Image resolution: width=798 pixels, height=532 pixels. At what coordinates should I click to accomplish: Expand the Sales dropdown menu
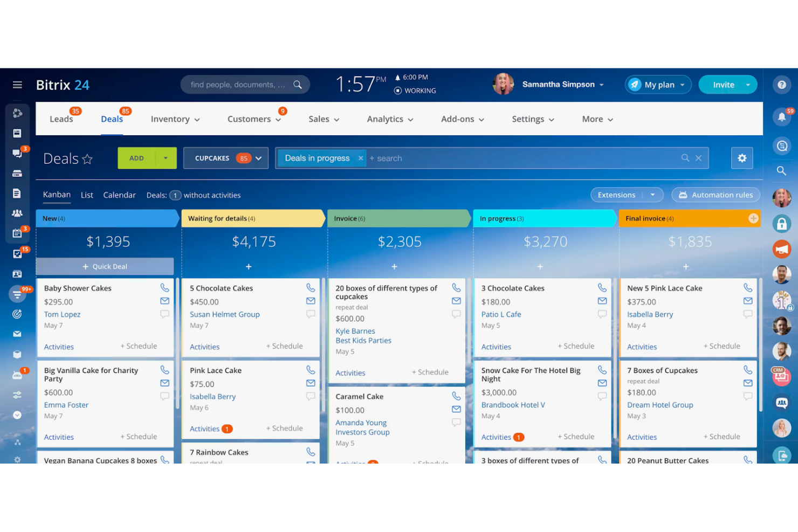pos(324,119)
